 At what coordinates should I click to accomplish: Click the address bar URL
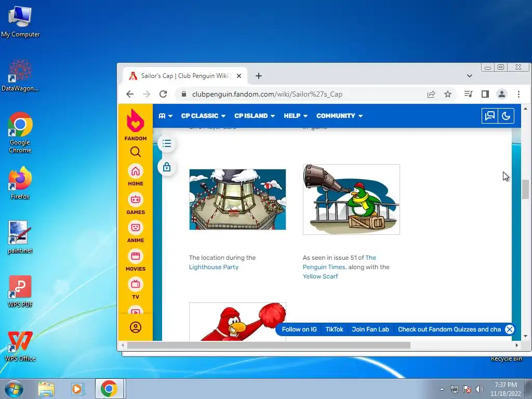point(267,95)
